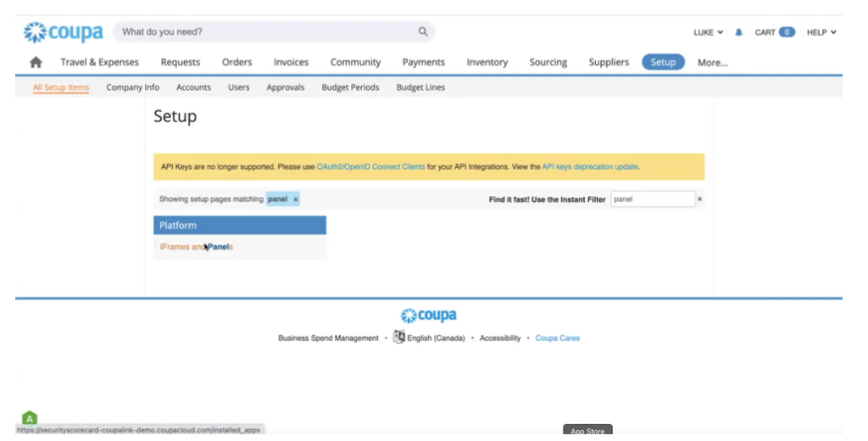Clear the Instant Filter field

click(x=699, y=199)
